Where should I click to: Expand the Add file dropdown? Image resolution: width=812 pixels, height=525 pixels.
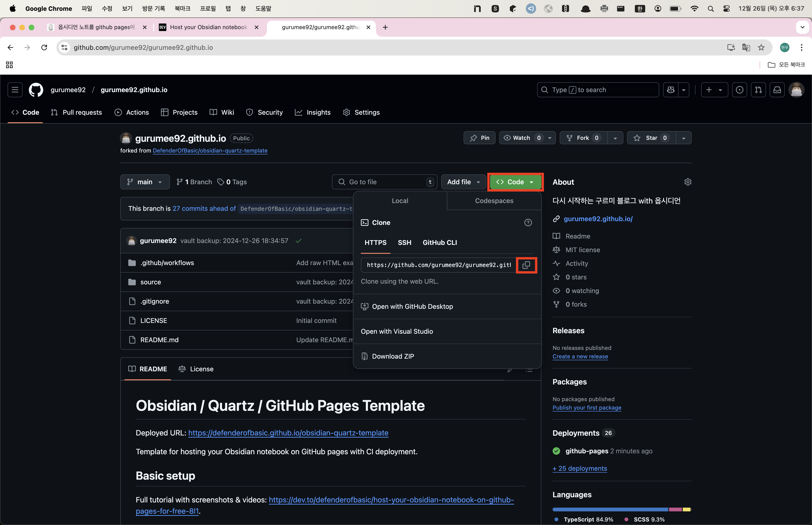[x=463, y=182]
